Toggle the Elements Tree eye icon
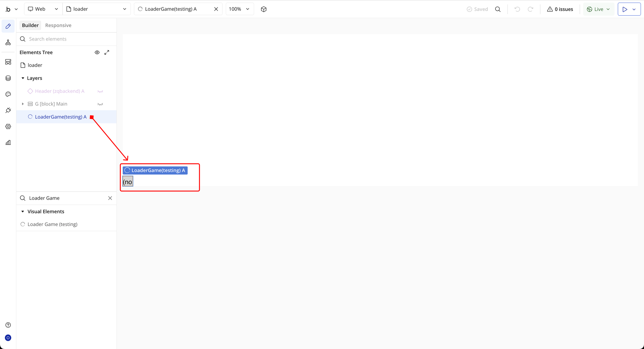 [x=97, y=53]
